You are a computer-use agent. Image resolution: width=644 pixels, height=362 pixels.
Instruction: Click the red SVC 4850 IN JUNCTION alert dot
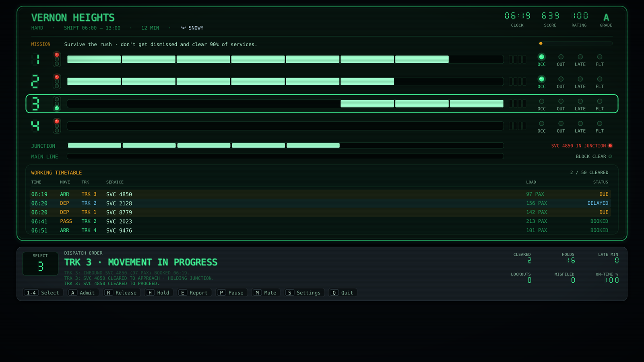click(610, 146)
